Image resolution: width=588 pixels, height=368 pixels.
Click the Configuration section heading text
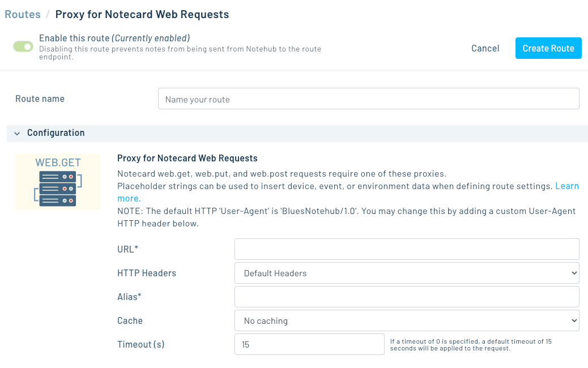[x=56, y=133]
